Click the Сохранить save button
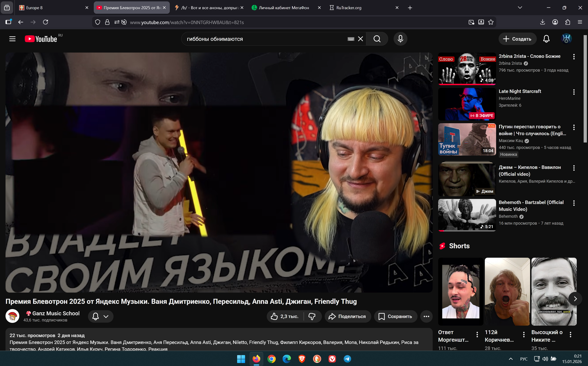The image size is (588, 366). click(395, 316)
